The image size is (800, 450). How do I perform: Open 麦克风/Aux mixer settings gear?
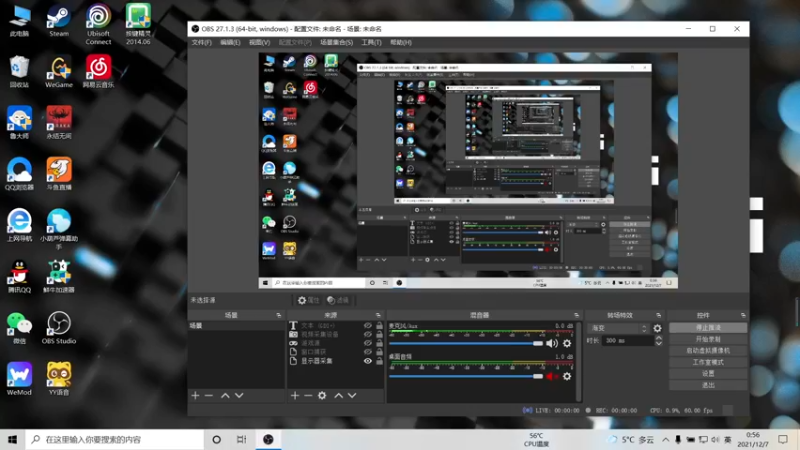click(567, 343)
